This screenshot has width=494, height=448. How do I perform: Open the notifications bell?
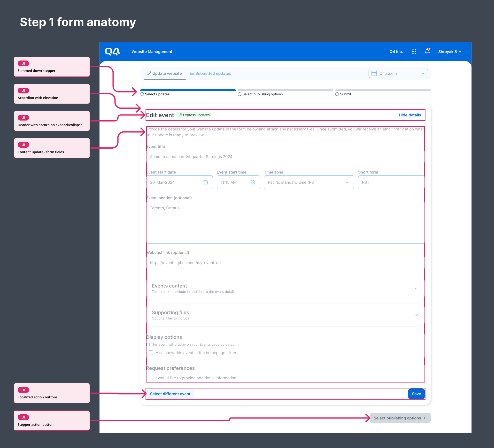(x=427, y=52)
